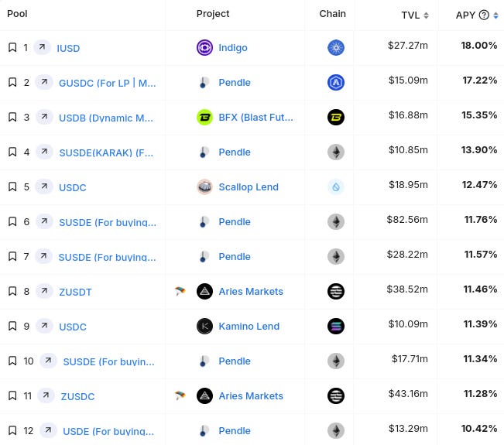Screen dimensions: 504x445
Task: Open external link arrow for row 10 SUSDE
Action: 48,361
